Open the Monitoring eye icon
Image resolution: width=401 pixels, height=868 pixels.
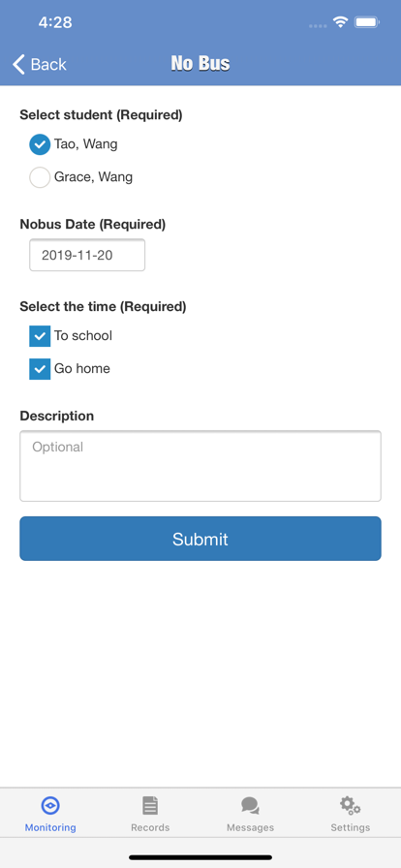[x=50, y=805]
